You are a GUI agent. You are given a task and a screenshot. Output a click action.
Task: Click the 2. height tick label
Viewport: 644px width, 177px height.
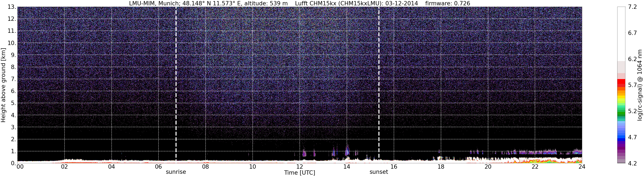13,139
